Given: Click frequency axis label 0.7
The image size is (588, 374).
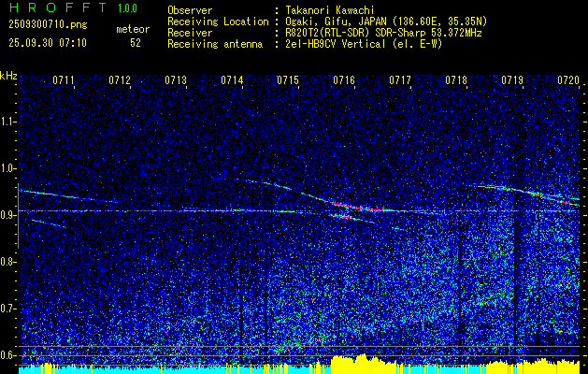Looking at the screenshot, I should 8,309.
